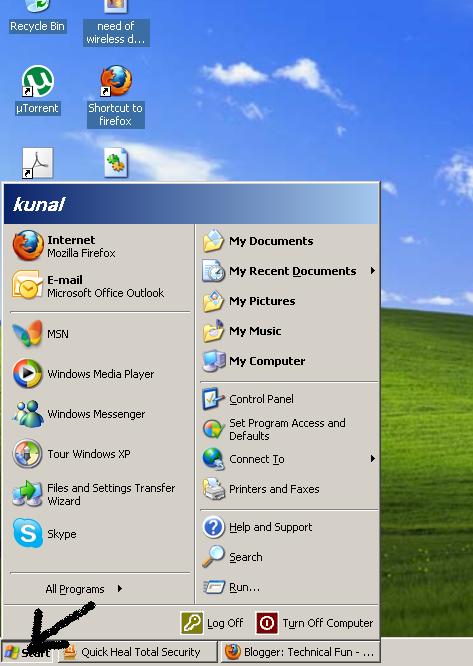Select the Adobe Reader desktop shortcut icon

(37, 163)
